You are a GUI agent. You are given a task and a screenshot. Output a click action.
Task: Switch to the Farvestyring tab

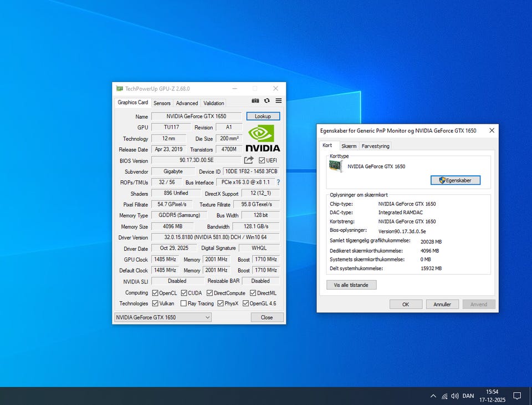coord(376,146)
